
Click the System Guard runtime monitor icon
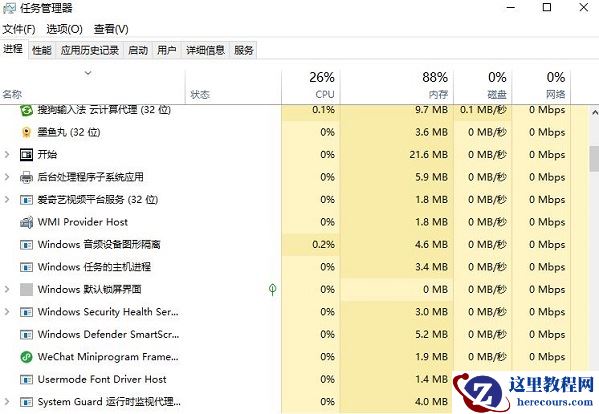pyautogui.click(x=26, y=402)
